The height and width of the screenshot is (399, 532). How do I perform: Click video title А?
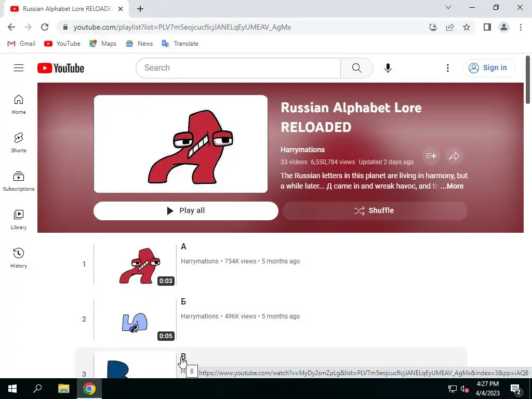point(183,247)
